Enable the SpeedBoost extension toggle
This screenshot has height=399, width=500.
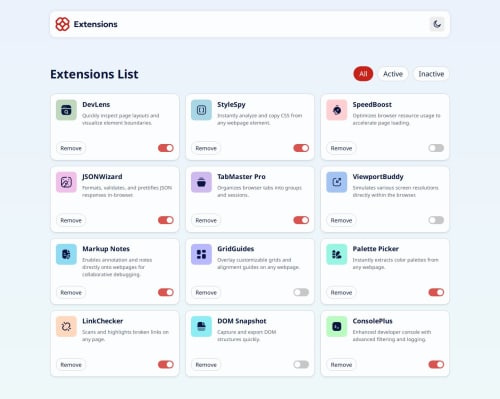[x=436, y=148]
